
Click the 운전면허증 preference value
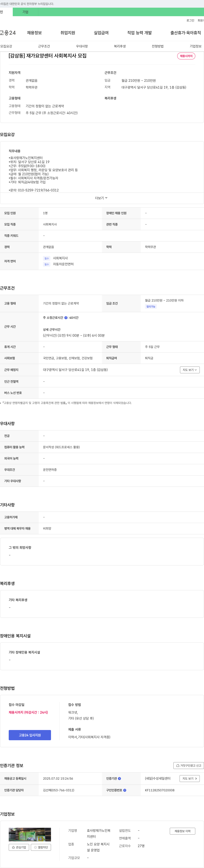(x=50, y=470)
